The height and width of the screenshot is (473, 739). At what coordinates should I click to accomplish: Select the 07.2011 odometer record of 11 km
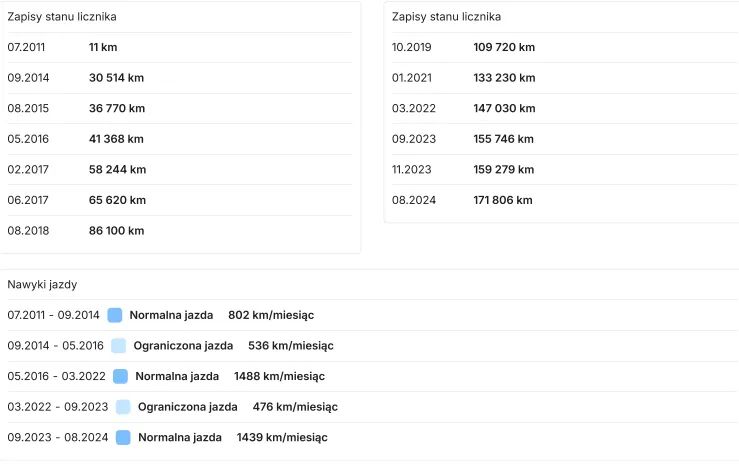[x=102, y=47]
